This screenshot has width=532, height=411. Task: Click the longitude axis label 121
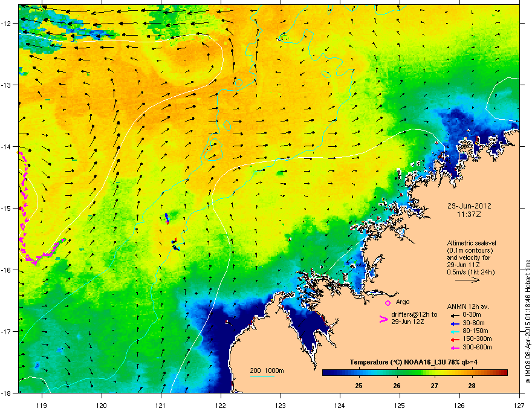161,405
